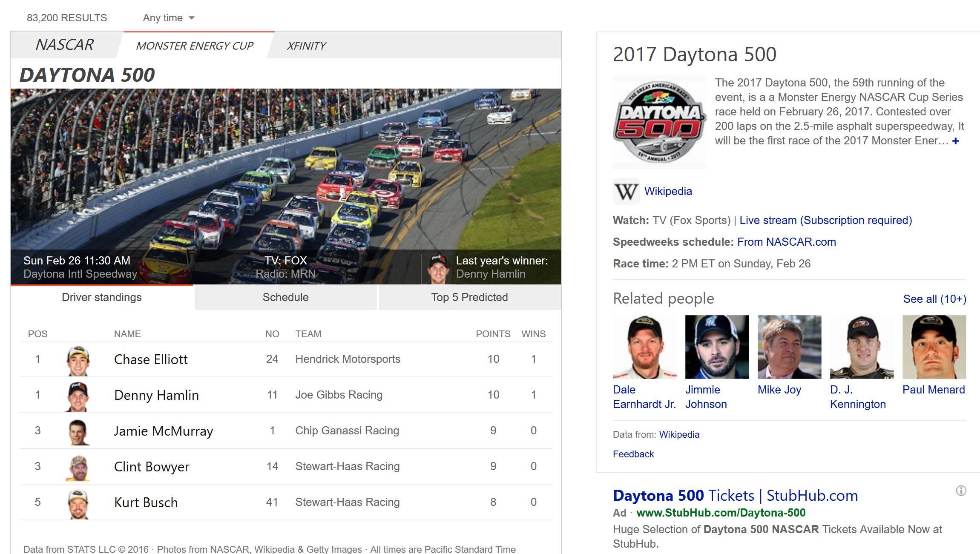980x554 pixels.
Task: Click Kurt Busch's driver headshot
Action: 78,503
